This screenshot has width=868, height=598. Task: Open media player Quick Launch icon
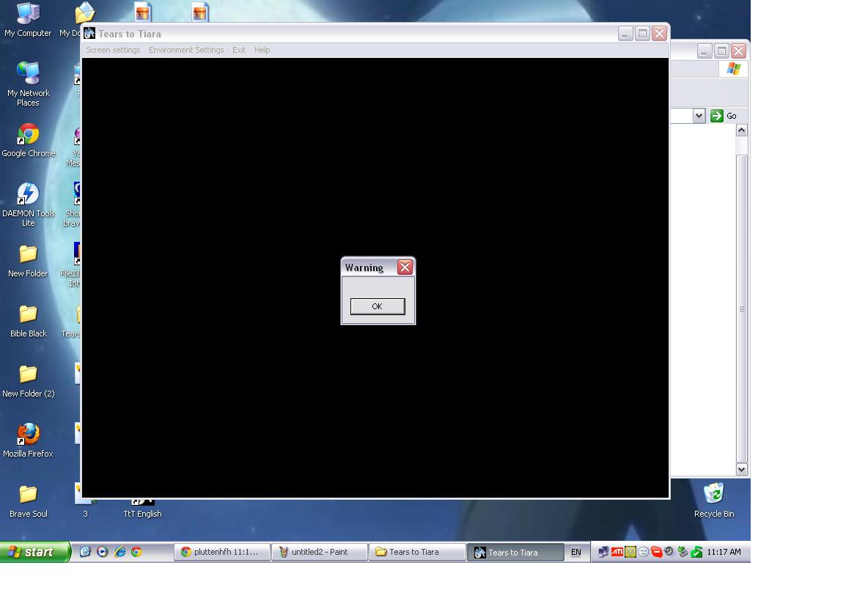click(103, 552)
